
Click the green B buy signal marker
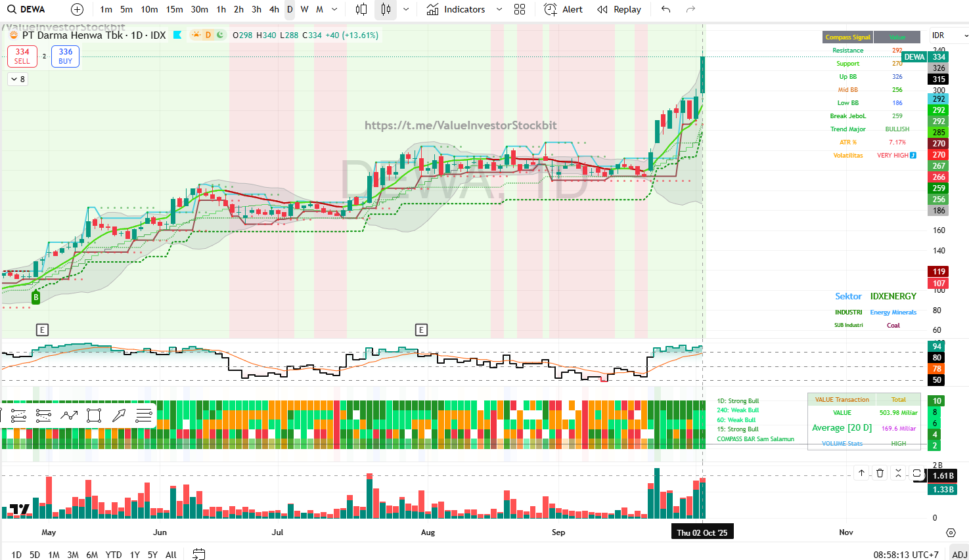36,297
